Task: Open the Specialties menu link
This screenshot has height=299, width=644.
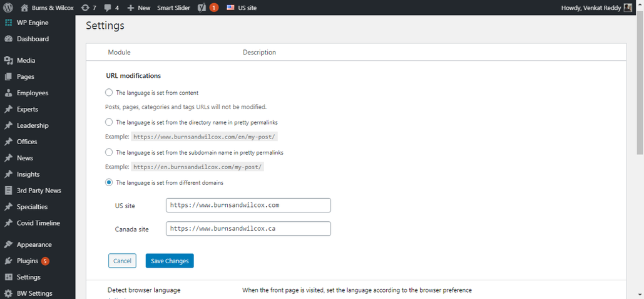Action: (32, 207)
